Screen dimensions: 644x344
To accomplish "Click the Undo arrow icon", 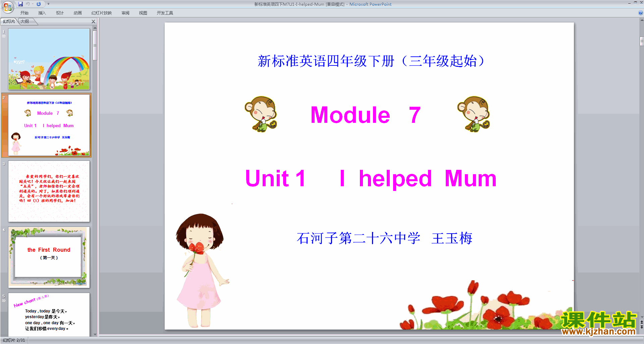I will (x=28, y=4).
